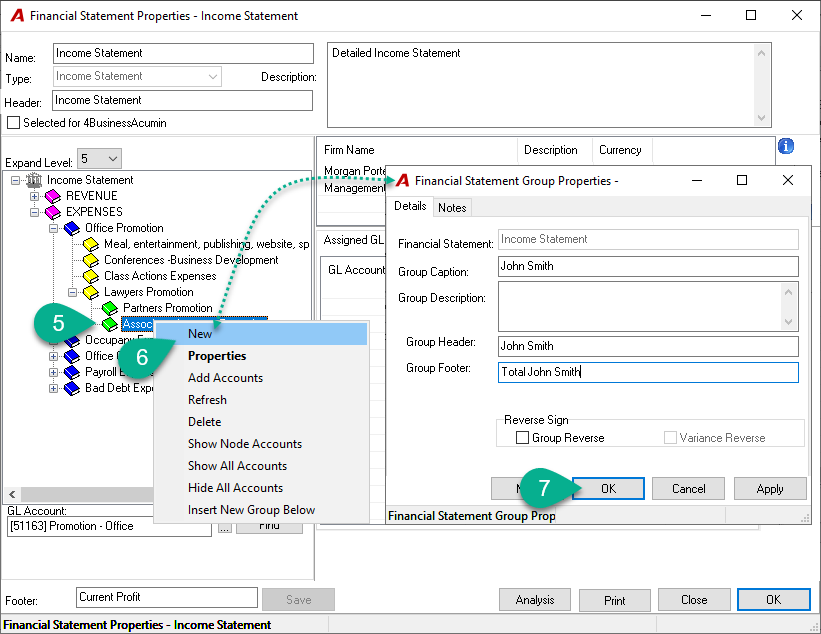The width and height of the screenshot is (821, 634).
Task: Enable the Group Reverse checkbox
Action: click(523, 438)
